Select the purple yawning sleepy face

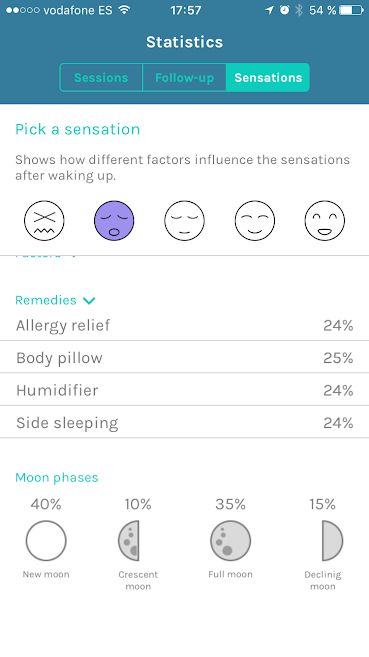[114, 220]
